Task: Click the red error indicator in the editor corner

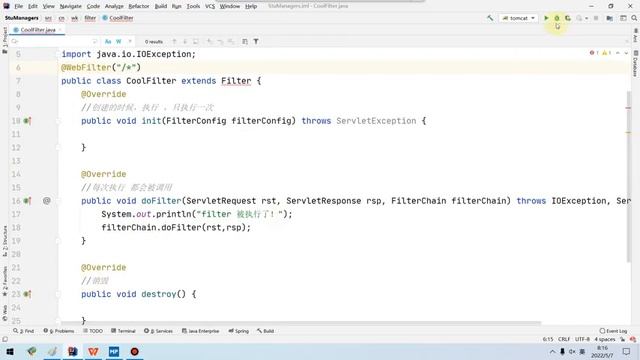Action: [593, 53]
